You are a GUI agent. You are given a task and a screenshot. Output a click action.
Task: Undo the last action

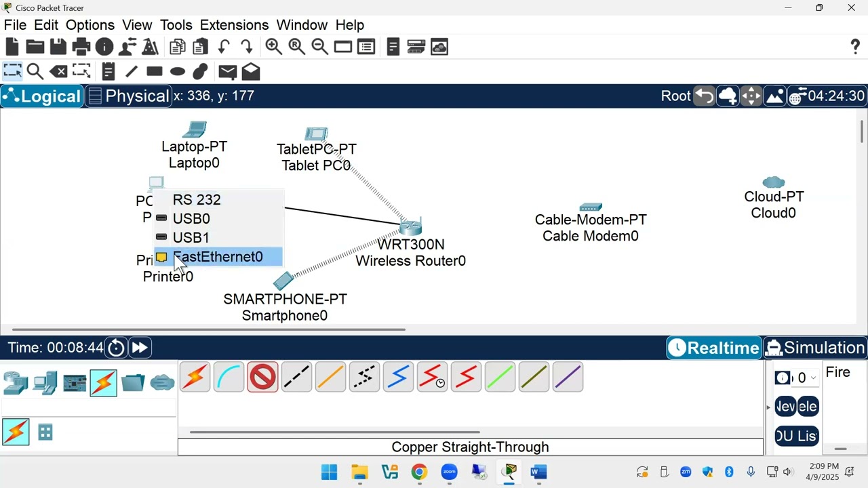224,47
